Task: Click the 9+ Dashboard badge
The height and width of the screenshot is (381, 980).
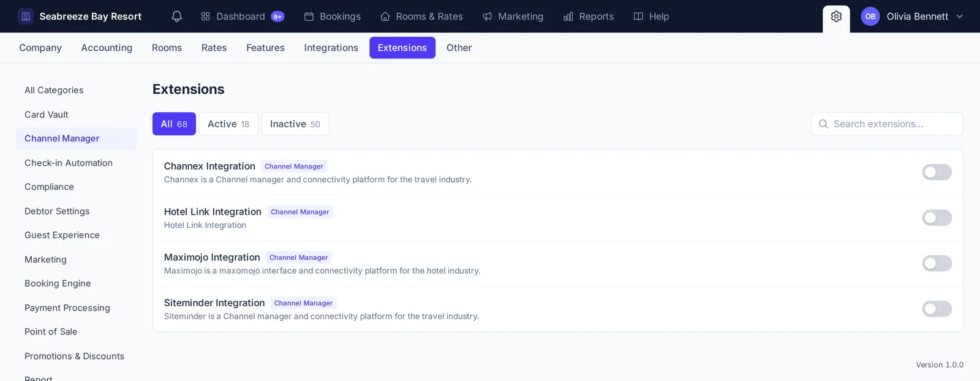Action: click(x=277, y=17)
